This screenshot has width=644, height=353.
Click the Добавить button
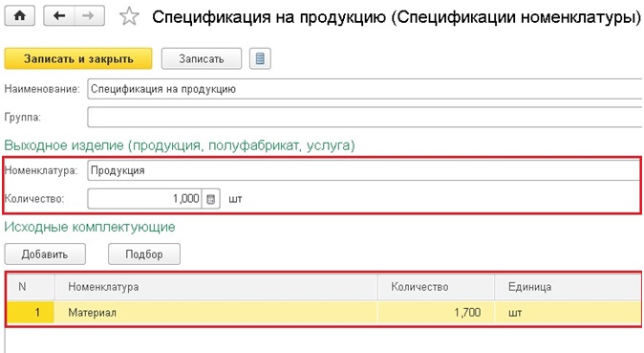click(45, 254)
